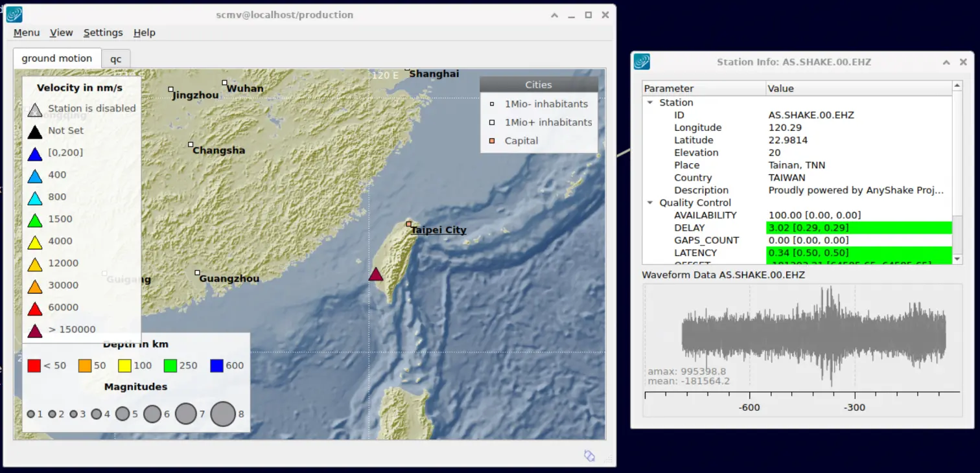Click the Taipei City capital marker
The image size is (980, 473).
tap(409, 224)
